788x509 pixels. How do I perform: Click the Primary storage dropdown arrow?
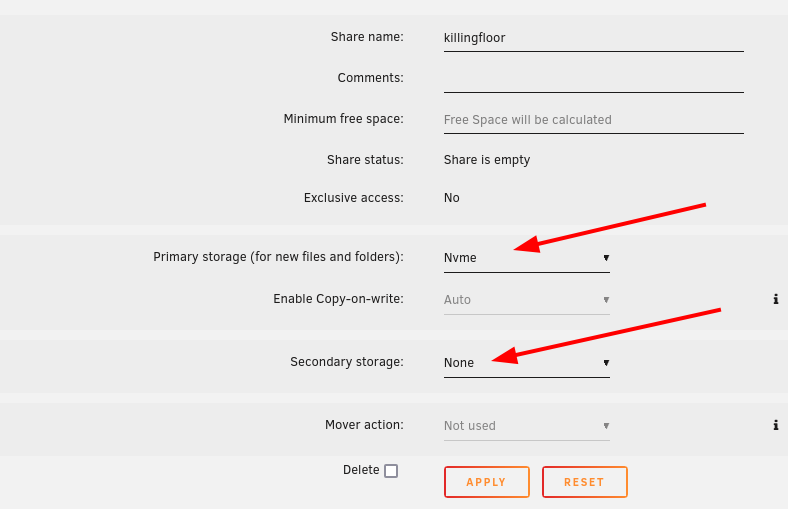click(x=606, y=258)
